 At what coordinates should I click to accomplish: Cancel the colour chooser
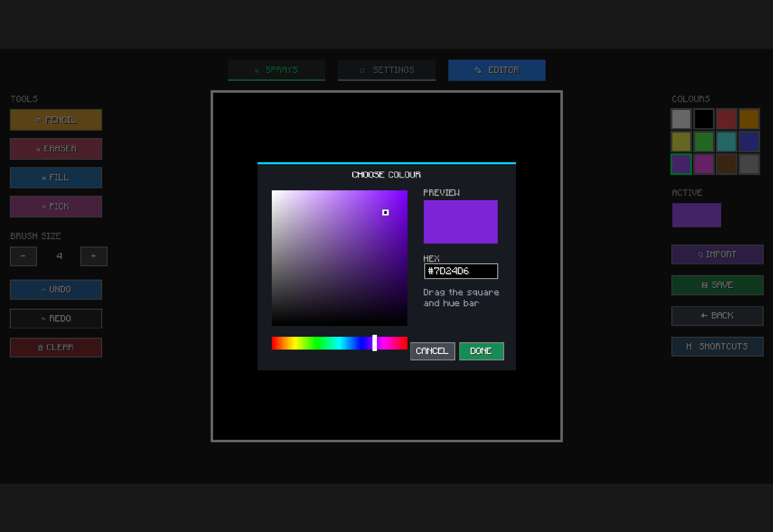433,351
